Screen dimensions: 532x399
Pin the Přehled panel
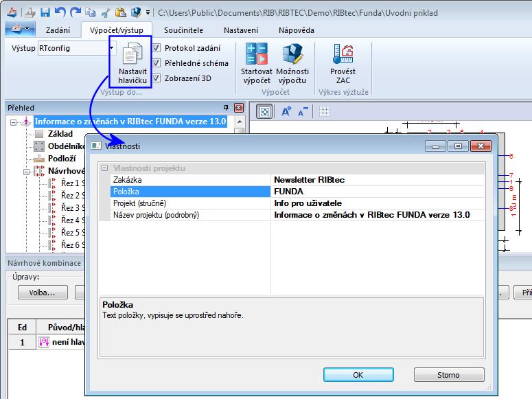pyautogui.click(x=227, y=108)
